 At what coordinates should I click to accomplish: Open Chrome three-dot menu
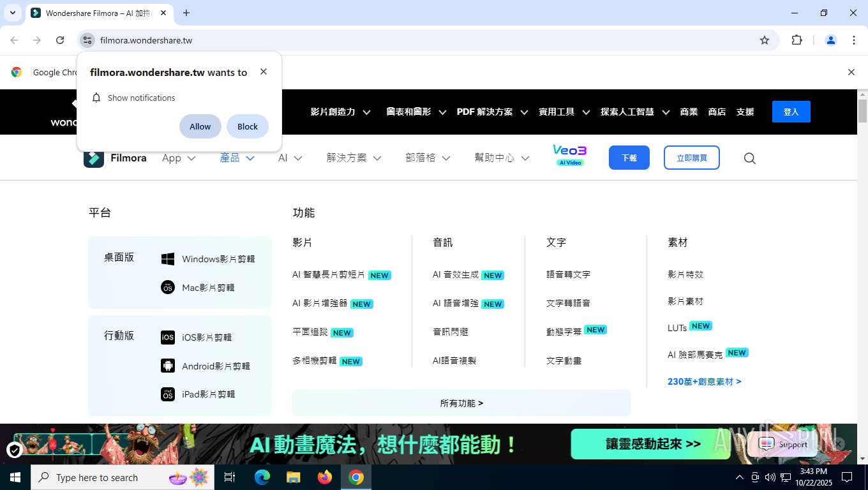coord(854,40)
